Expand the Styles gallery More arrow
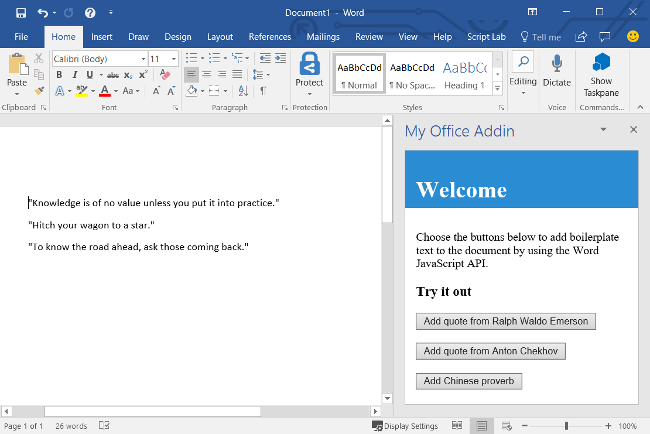Screen dimensions: 650x434 pyautogui.click(x=497, y=88)
